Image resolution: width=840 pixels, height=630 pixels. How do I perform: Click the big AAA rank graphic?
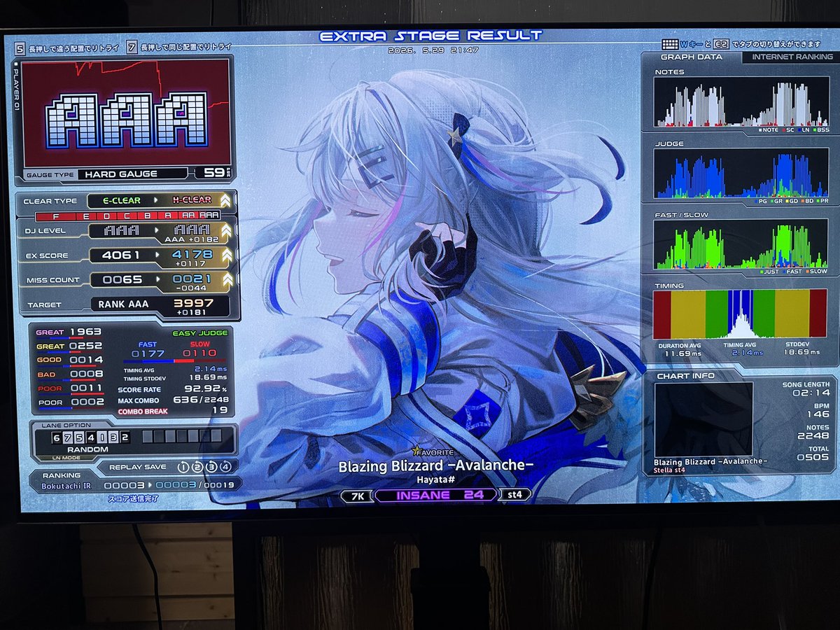tap(127, 120)
